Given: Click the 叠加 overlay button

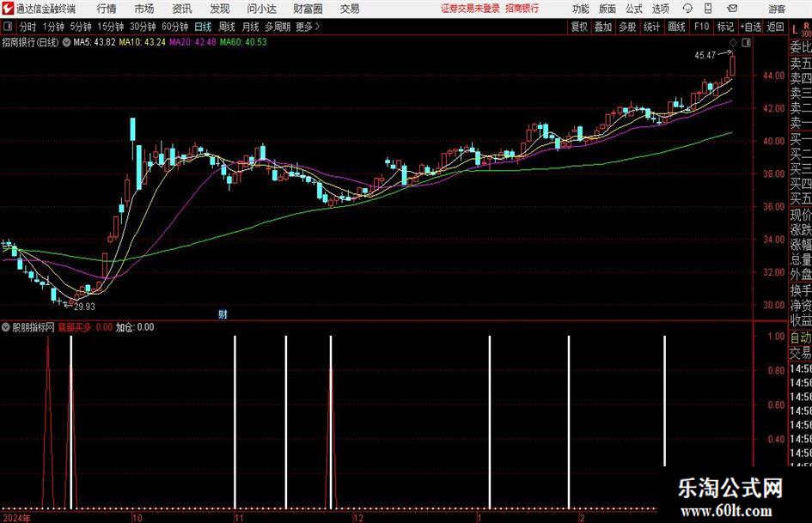Looking at the screenshot, I should (603, 27).
